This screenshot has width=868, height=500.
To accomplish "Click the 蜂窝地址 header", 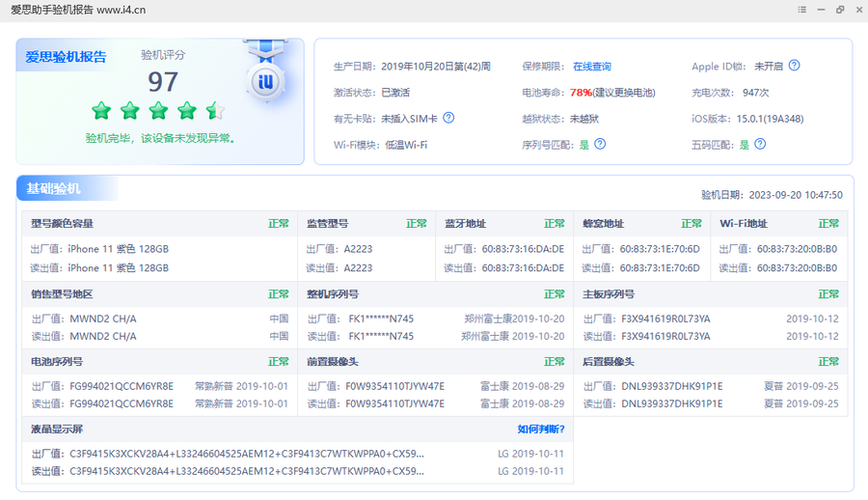I will pos(603,223).
